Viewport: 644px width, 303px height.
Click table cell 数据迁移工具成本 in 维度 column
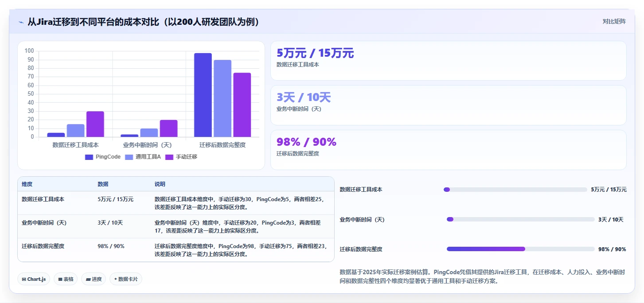(x=43, y=199)
